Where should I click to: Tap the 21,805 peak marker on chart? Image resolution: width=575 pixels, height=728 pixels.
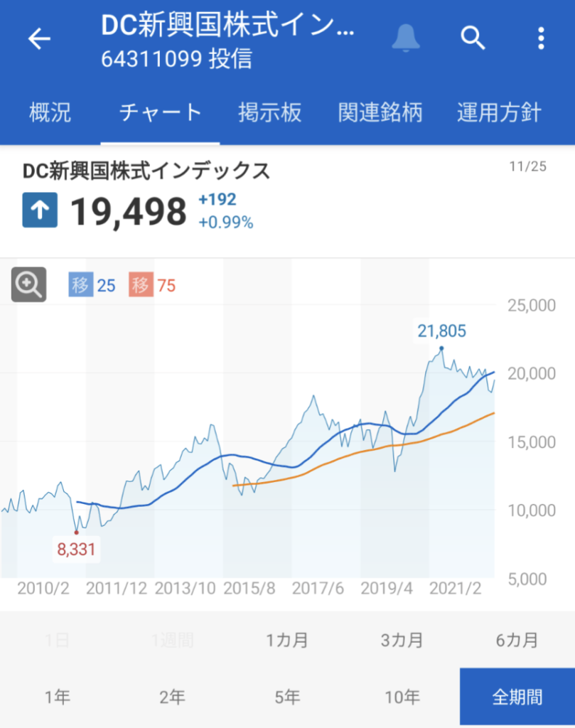click(441, 347)
